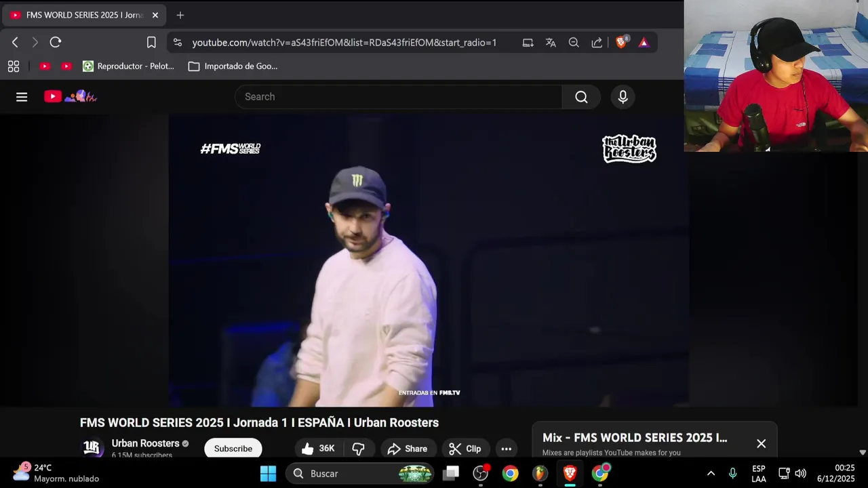Screen dimensions: 868x488
Task: Open the 'Reproductor - Pelot...' bookmark
Action: point(128,66)
